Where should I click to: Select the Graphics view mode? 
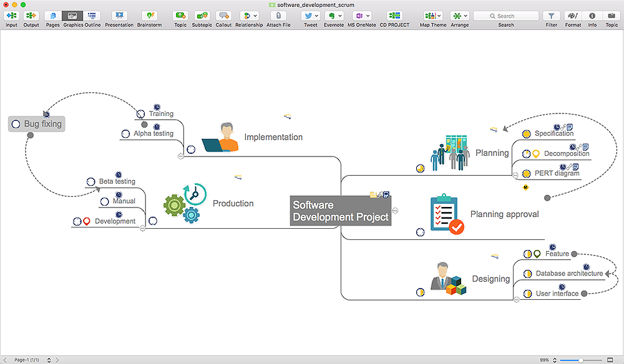pyautogui.click(x=72, y=16)
